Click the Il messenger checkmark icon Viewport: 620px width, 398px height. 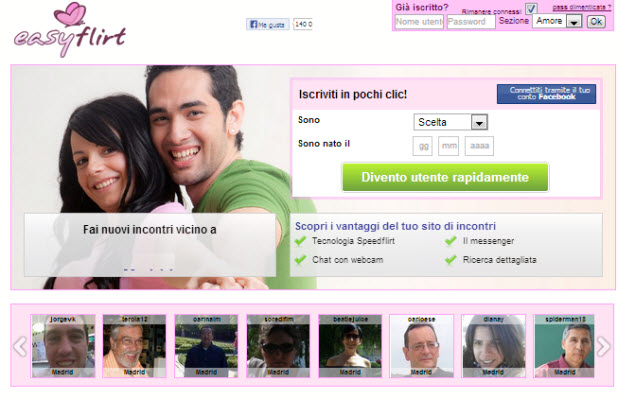(x=451, y=241)
